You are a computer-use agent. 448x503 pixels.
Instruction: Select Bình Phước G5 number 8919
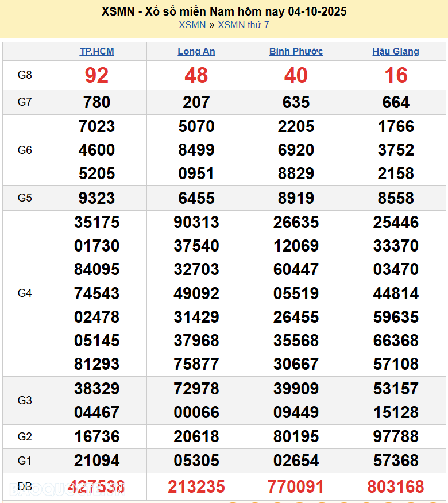point(296,198)
